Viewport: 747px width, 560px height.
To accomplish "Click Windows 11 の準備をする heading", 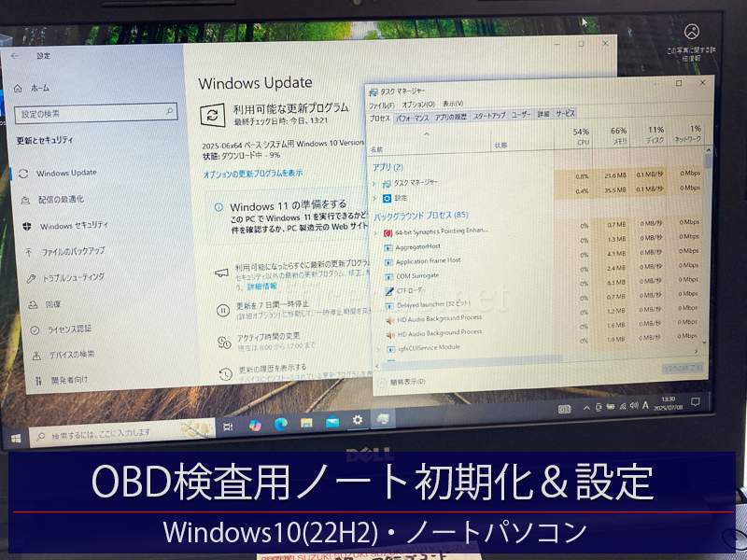I will [289, 205].
